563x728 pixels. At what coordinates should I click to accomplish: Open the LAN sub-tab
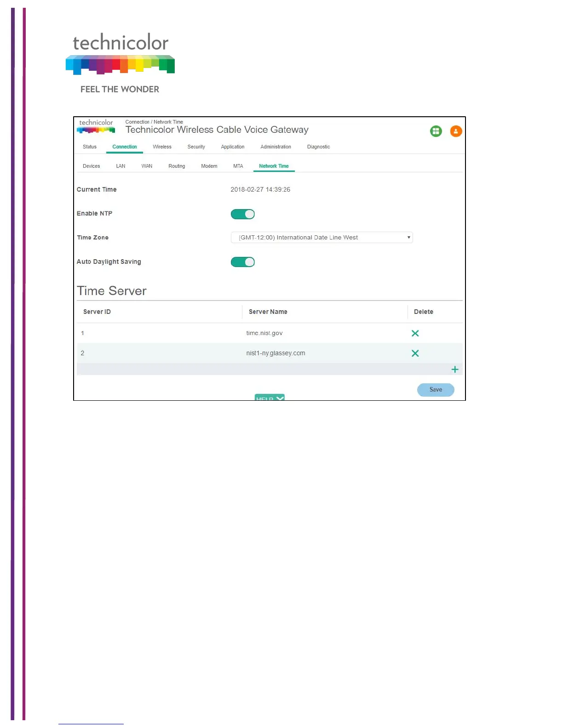click(x=121, y=166)
